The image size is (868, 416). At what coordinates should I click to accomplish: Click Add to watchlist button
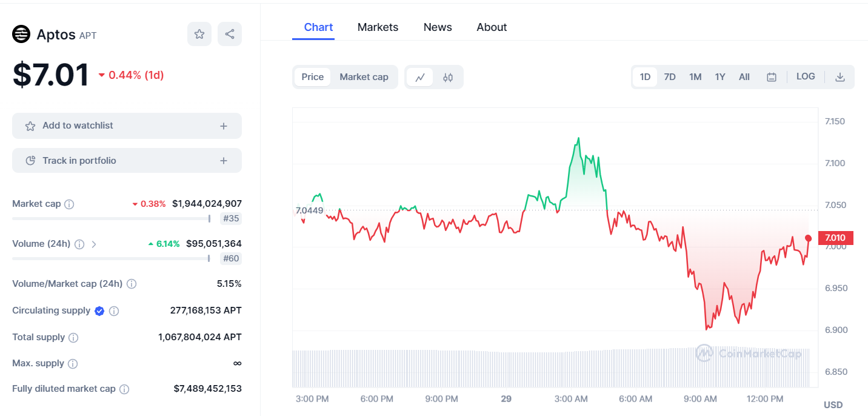[x=127, y=126]
